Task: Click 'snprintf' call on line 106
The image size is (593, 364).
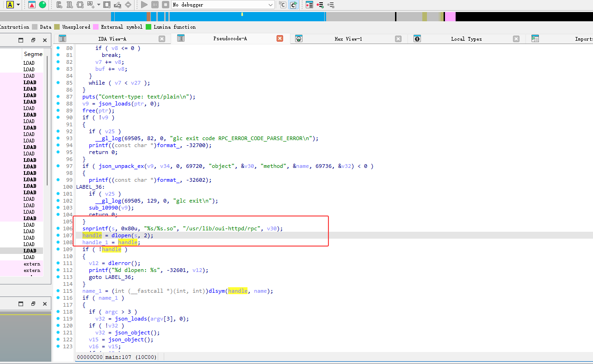Action: tap(95, 228)
